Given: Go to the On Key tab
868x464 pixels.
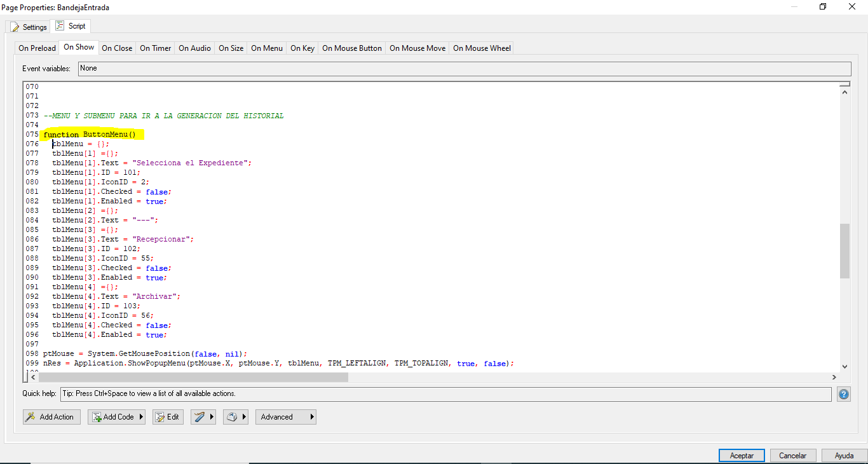Looking at the screenshot, I should (x=302, y=48).
